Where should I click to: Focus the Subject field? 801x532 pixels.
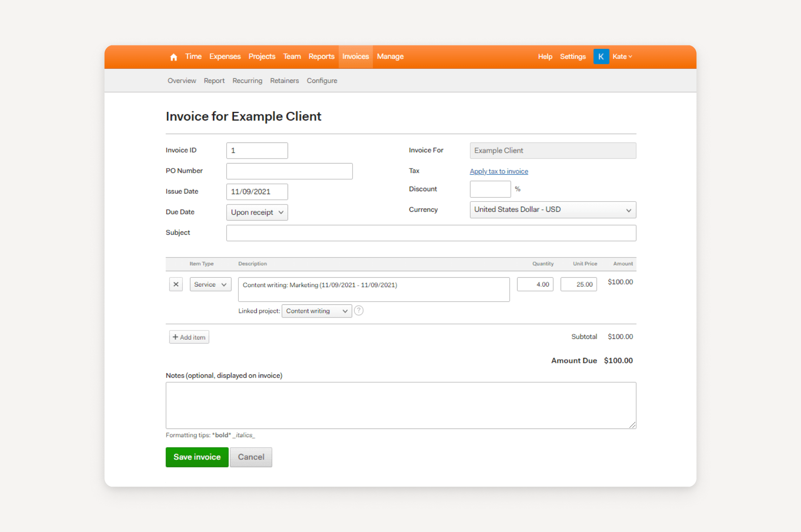(x=431, y=233)
